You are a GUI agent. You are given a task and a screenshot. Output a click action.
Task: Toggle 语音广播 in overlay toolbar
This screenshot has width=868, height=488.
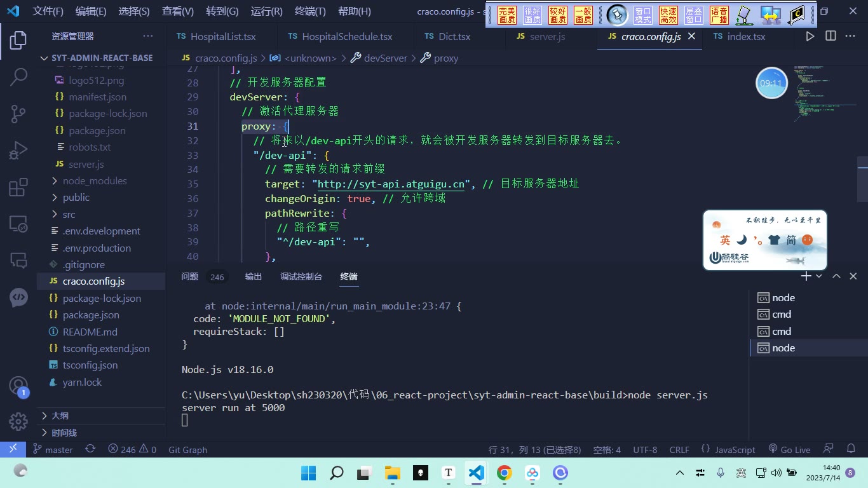pos(719,15)
